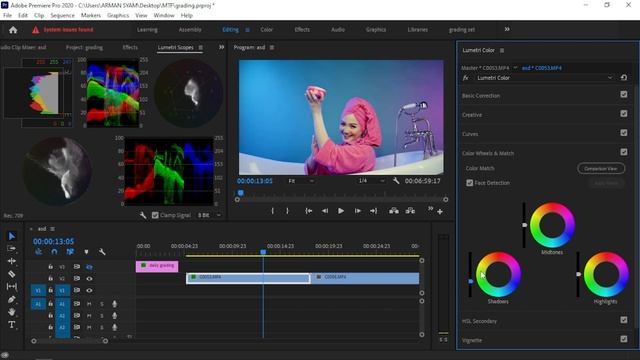This screenshot has height=360, width=640.
Task: Toggle insert sequences as nests icon
Action: pos(38,252)
